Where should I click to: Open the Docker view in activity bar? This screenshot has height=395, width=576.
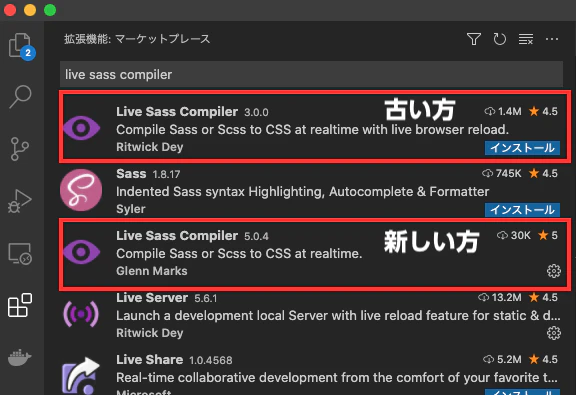pyautogui.click(x=19, y=358)
